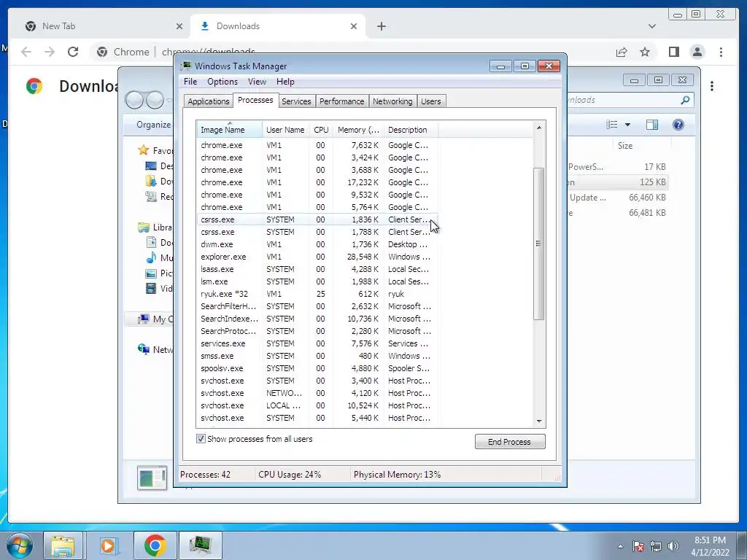Switch to Performance tab
This screenshot has width=747, height=560.
point(341,101)
